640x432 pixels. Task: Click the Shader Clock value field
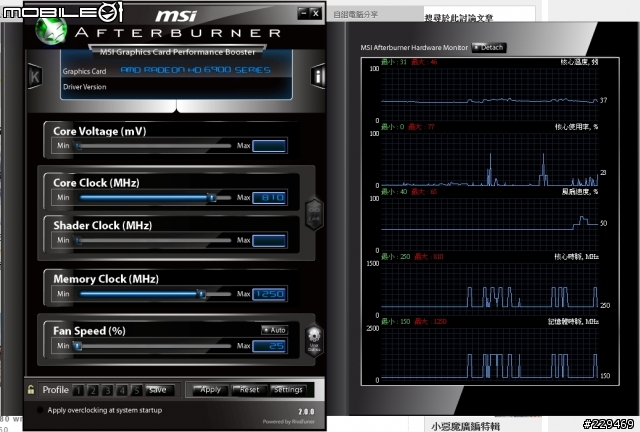point(269,240)
